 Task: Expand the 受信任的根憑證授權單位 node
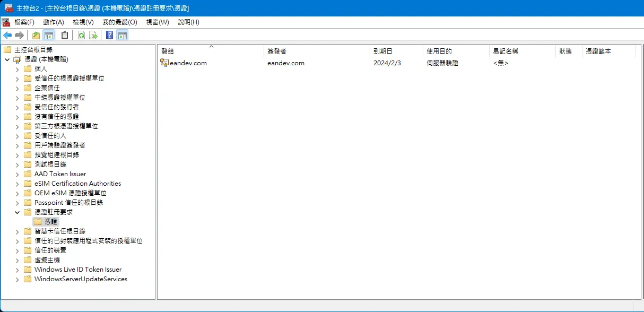(x=18, y=79)
